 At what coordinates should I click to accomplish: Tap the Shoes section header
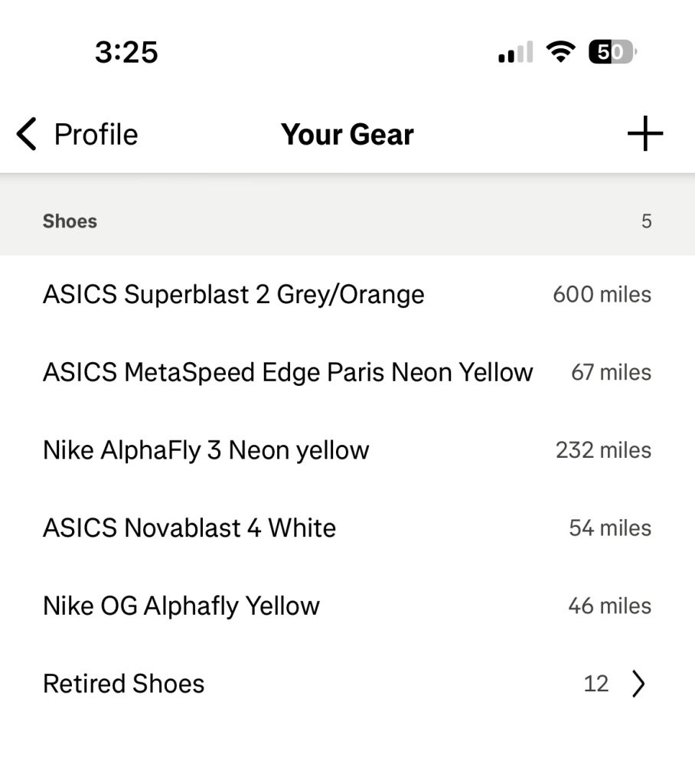click(70, 222)
